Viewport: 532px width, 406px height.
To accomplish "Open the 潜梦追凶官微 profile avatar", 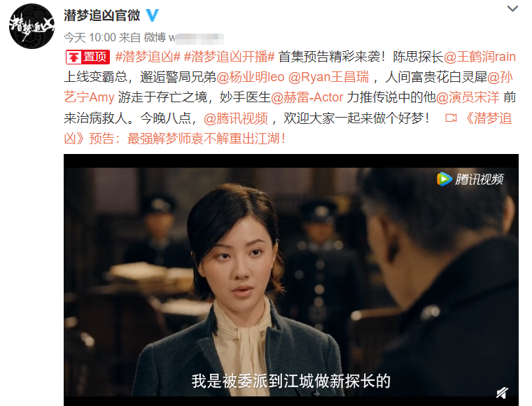I will coord(31,26).
